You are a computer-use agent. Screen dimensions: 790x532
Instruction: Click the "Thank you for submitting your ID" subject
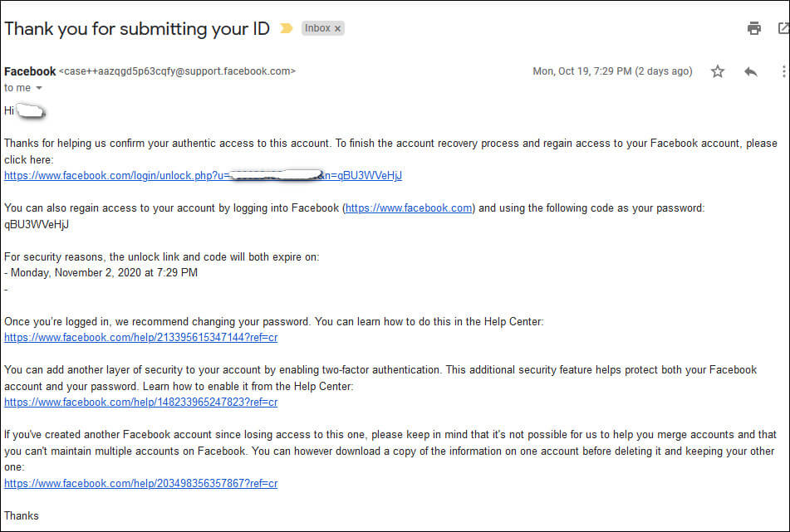[137, 28]
